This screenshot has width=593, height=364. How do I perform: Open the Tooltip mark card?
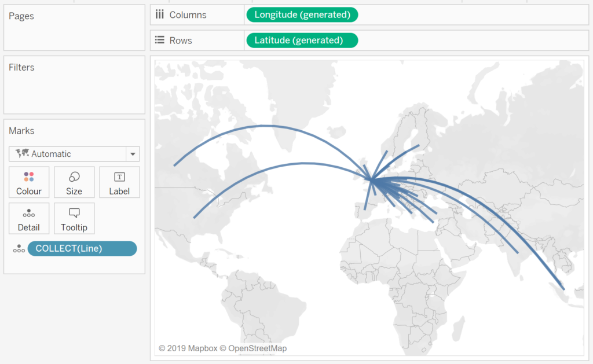[74, 219]
